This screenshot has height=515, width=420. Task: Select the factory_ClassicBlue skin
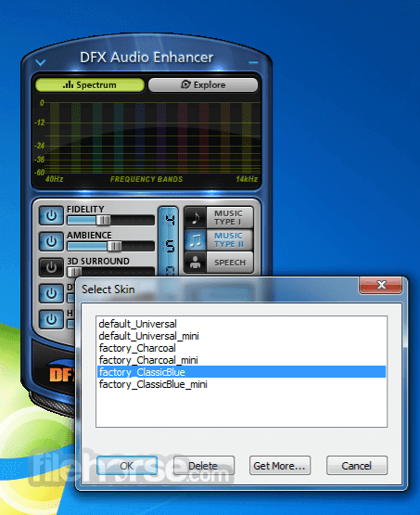tap(241, 372)
